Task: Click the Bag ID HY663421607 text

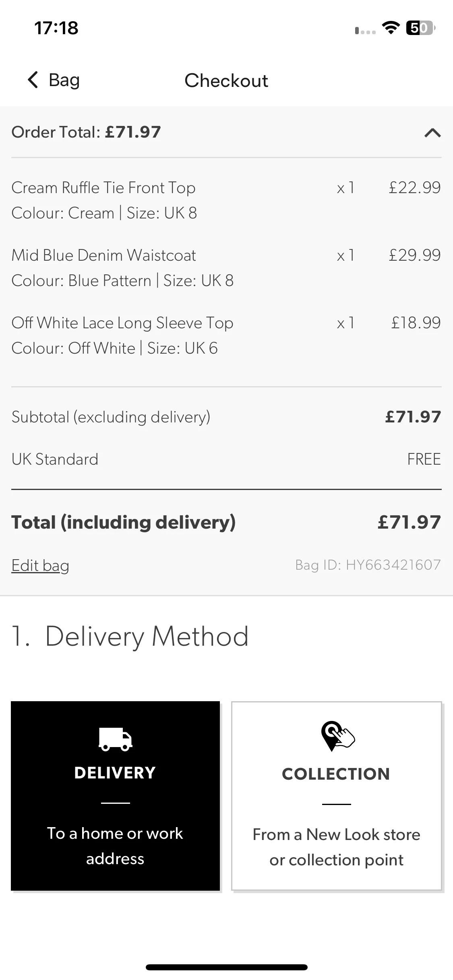Action: click(368, 565)
